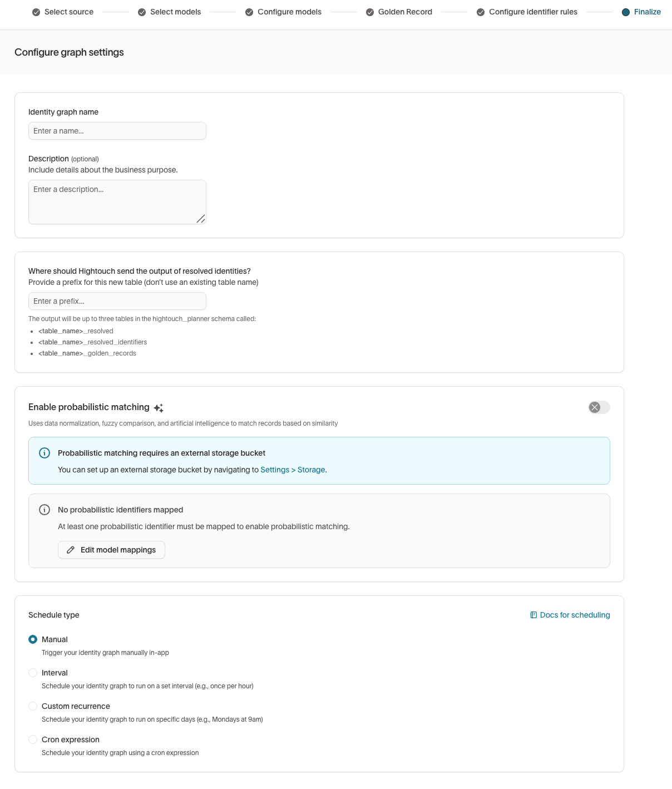Screen dimensions: 672x789
Task: Toggle the Enable probabilistic matching switch
Action: (599, 407)
